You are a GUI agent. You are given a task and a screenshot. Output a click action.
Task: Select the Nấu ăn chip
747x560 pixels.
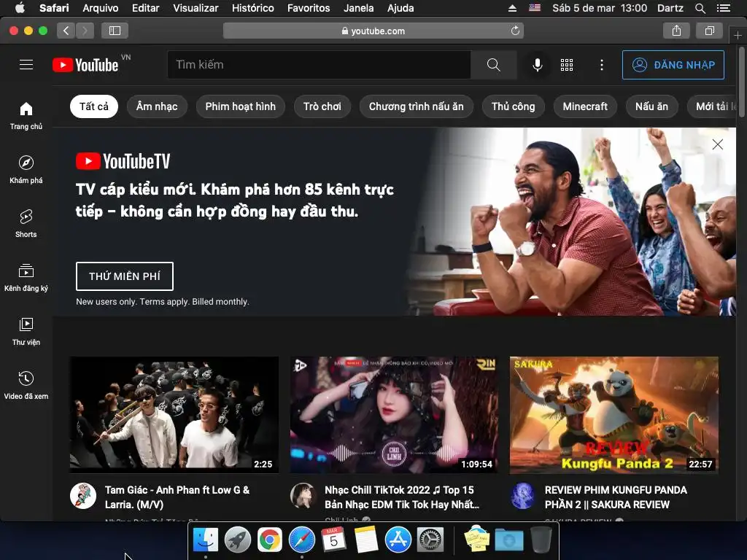pos(651,106)
